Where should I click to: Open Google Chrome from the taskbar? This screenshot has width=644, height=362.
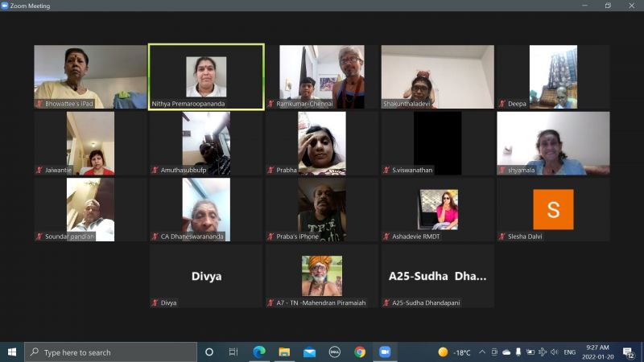[360, 352]
